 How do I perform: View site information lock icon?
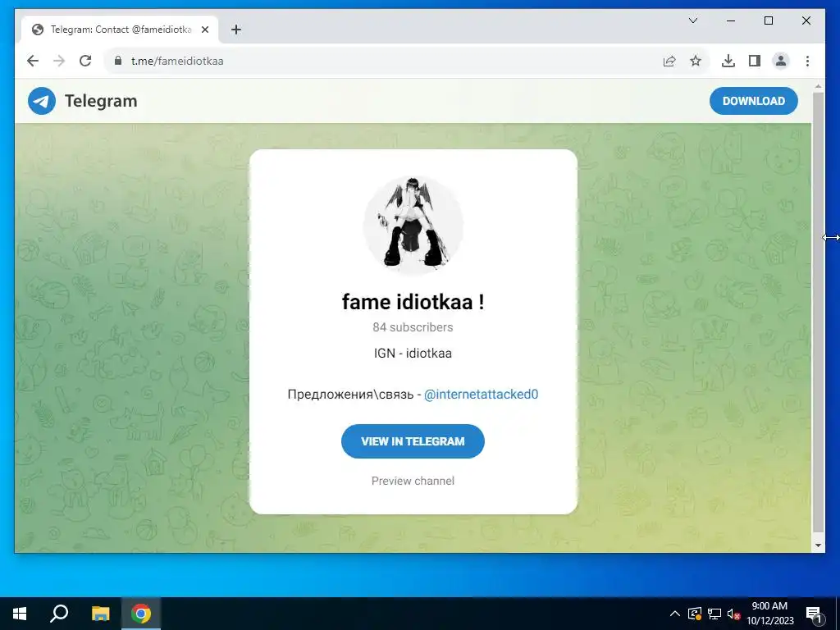(118, 61)
